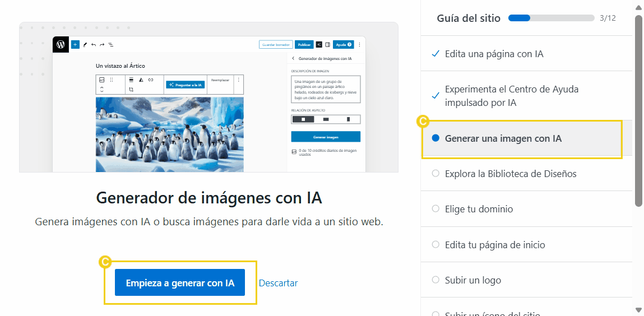
Task: Open the document overview list icon
Action: 110,45
